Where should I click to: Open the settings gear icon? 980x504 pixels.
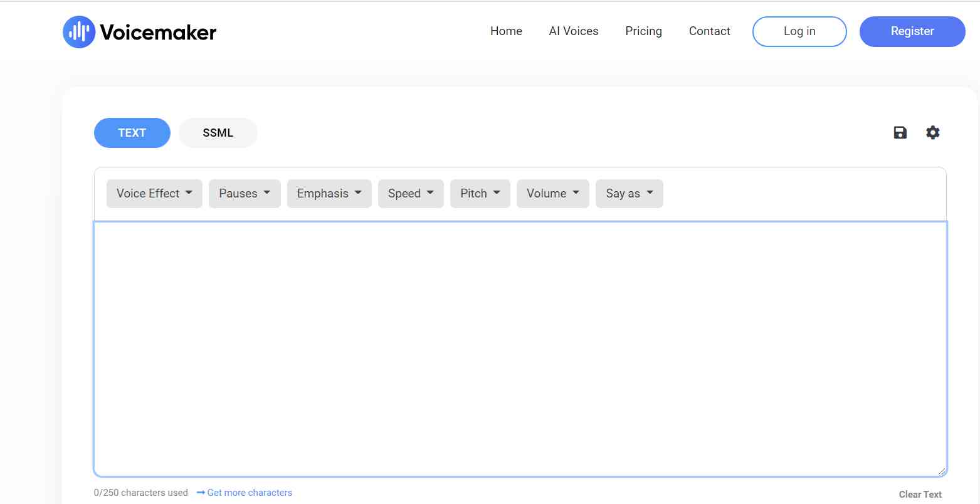coord(933,132)
